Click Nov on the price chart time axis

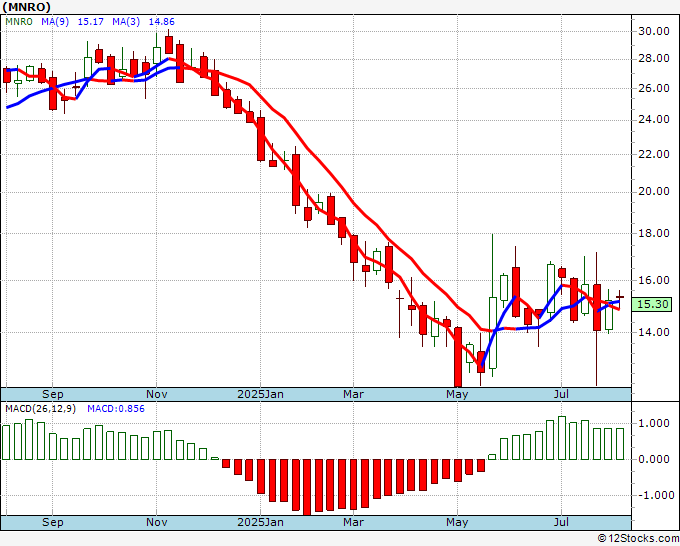(157, 394)
